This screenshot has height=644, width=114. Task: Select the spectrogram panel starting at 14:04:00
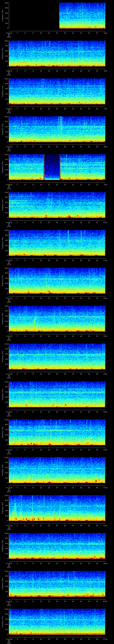point(57,16)
